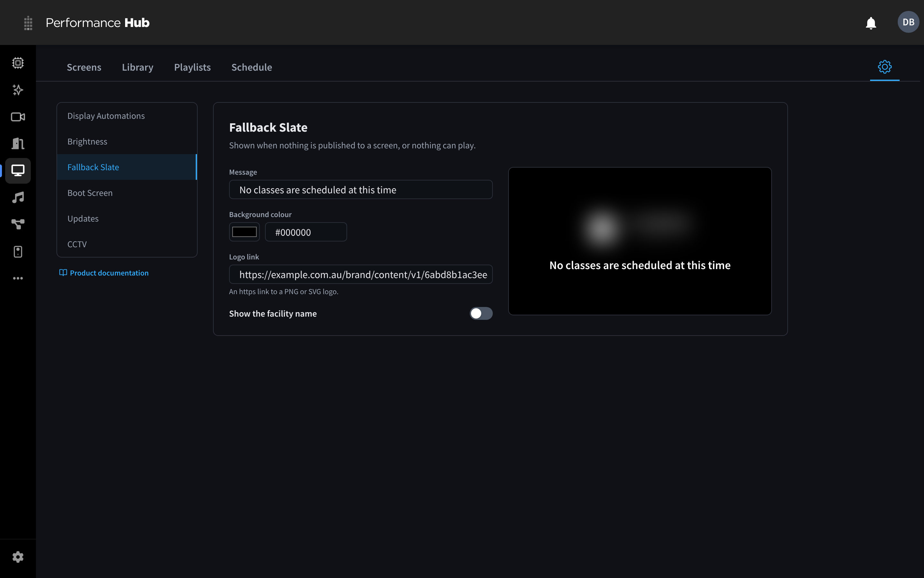This screenshot has height=578, width=924.
Task: Click the Fallback Slate heading
Action: tap(268, 127)
